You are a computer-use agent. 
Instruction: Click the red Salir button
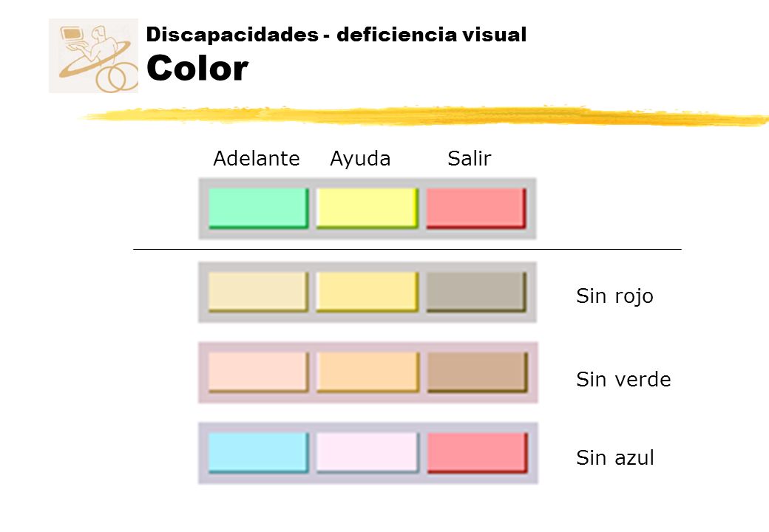click(x=476, y=208)
